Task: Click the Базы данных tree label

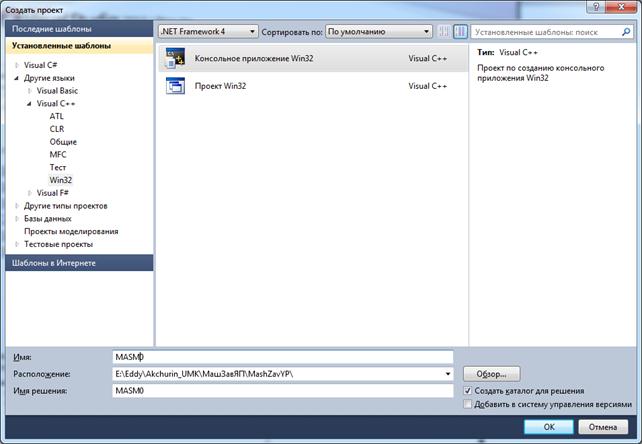Action: coord(47,219)
